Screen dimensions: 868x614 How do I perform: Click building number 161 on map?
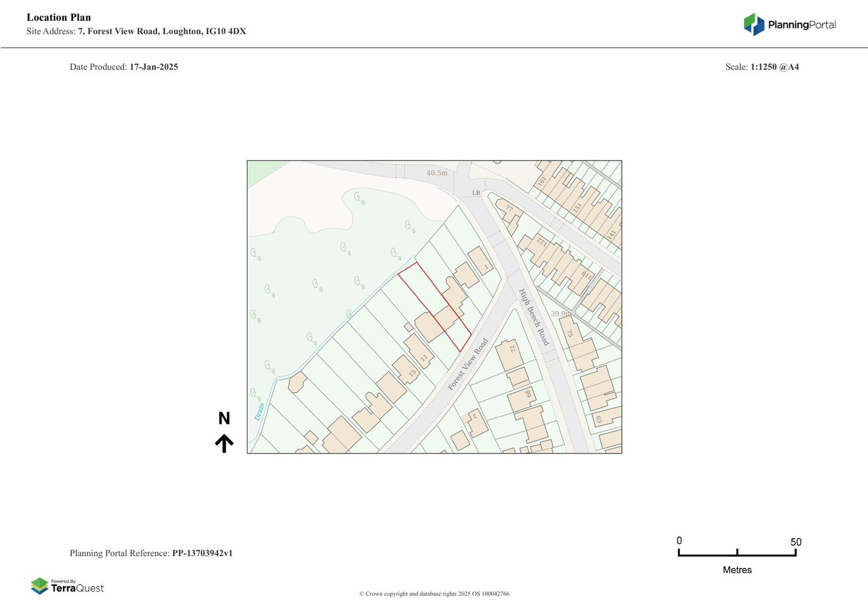click(541, 181)
